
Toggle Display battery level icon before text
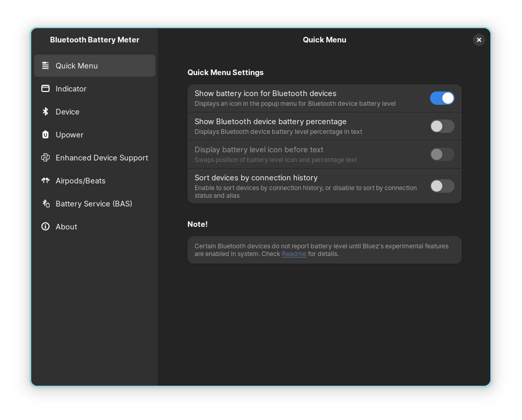pyautogui.click(x=442, y=154)
